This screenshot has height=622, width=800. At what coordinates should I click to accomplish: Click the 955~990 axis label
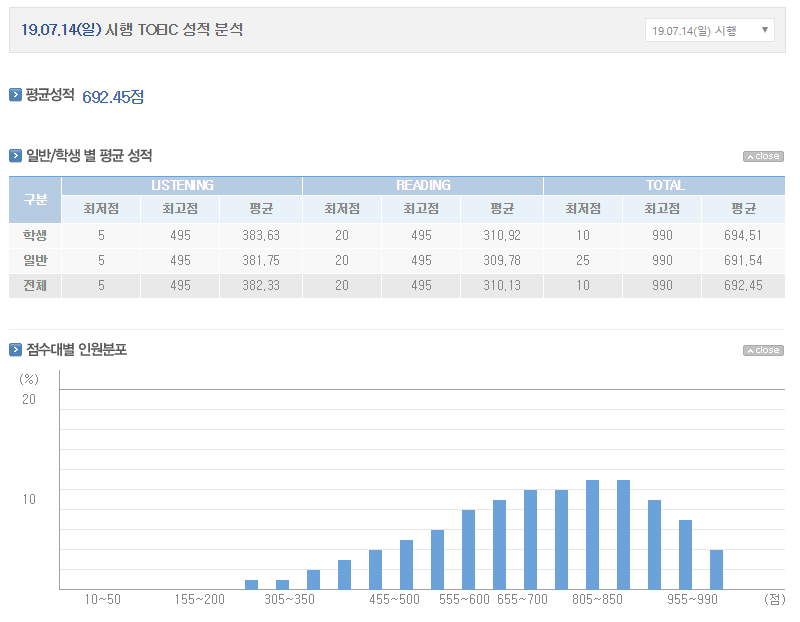(x=693, y=600)
